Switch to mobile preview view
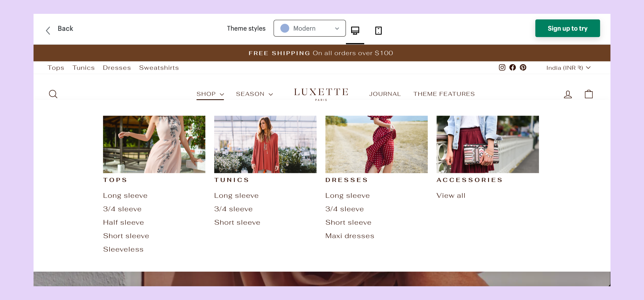Screen dimensions: 644x300 point(378,30)
